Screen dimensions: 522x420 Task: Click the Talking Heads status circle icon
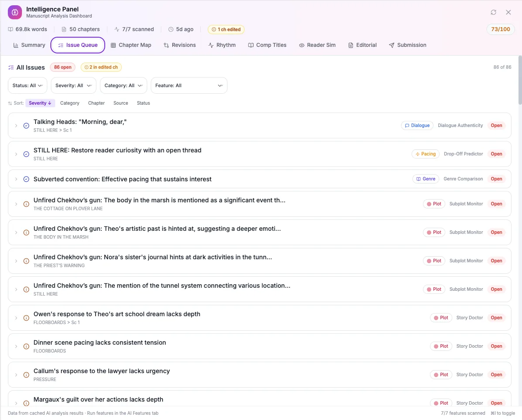pos(26,126)
